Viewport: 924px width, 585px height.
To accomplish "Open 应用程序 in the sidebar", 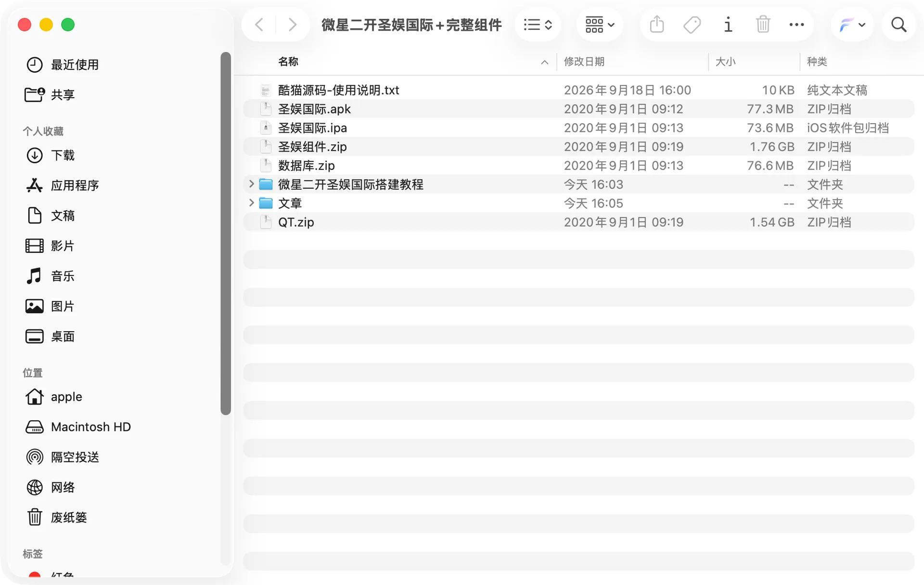I will tap(63, 185).
